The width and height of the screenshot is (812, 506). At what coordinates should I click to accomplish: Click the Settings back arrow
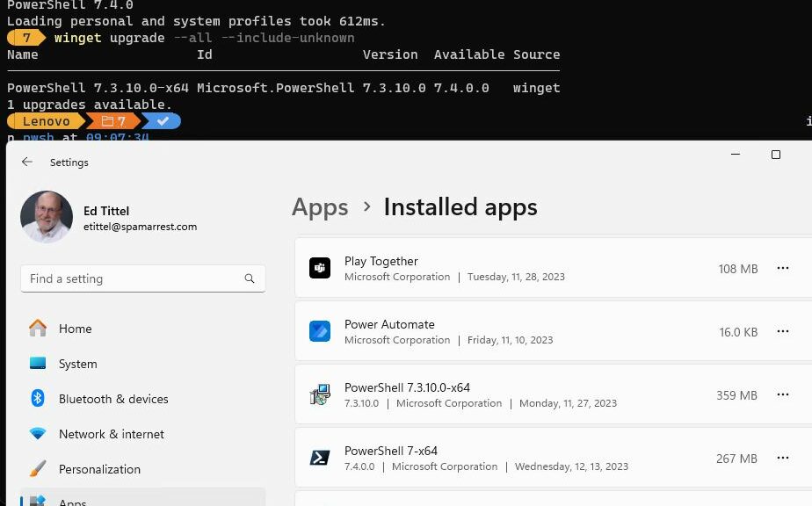coord(27,163)
